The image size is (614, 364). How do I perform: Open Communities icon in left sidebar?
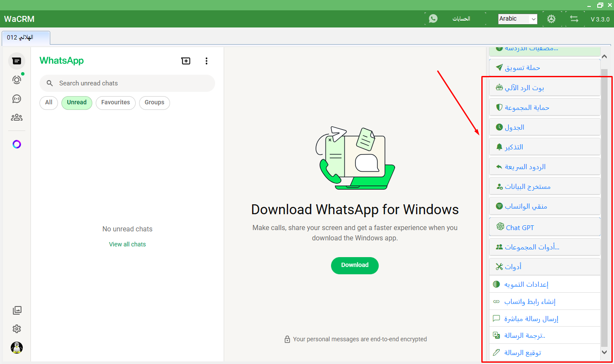point(17,118)
